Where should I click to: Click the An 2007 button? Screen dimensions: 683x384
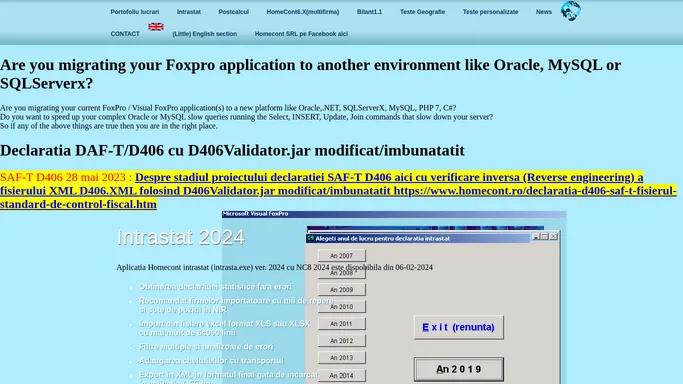tap(342, 256)
